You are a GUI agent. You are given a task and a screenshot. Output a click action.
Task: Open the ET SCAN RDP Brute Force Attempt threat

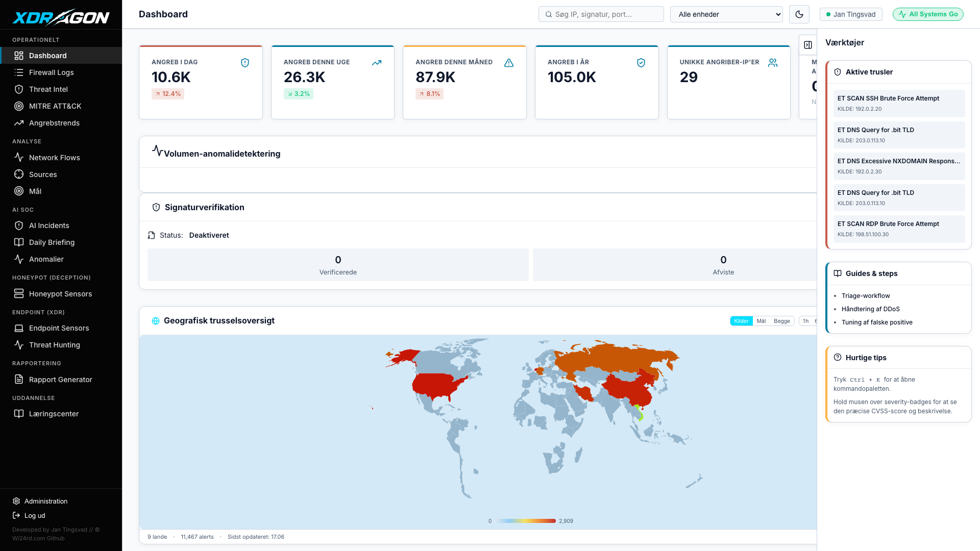pyautogui.click(x=899, y=229)
